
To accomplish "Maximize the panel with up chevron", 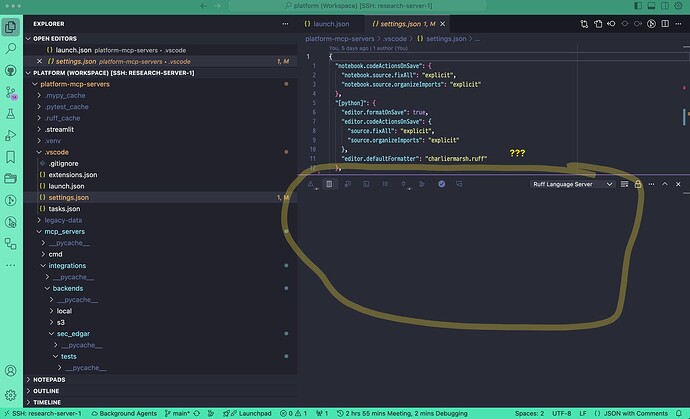I will pyautogui.click(x=665, y=184).
